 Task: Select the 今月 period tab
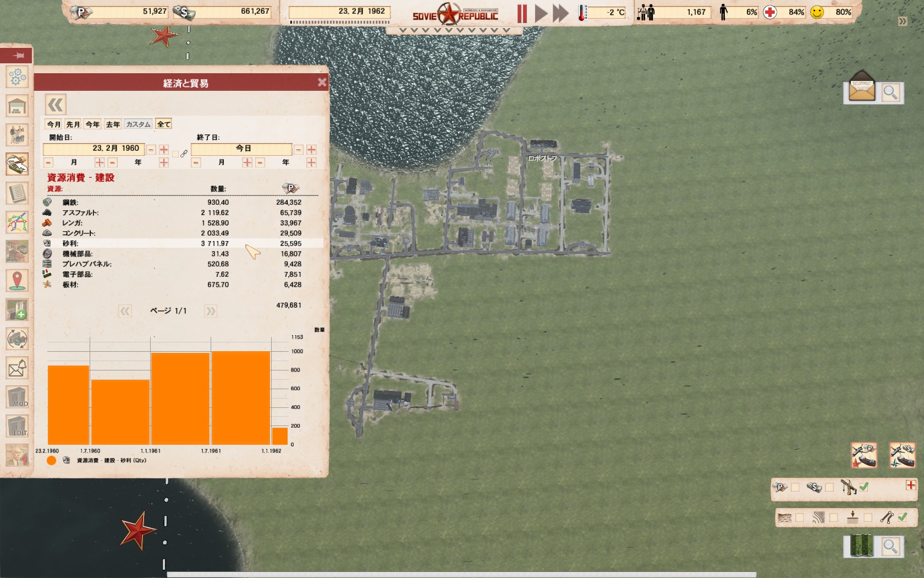click(x=54, y=124)
